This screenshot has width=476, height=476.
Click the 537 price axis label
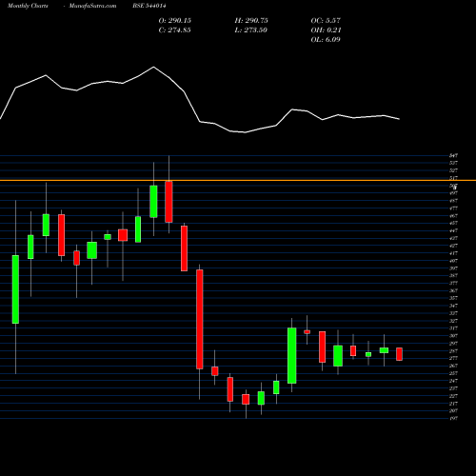[453, 163]
